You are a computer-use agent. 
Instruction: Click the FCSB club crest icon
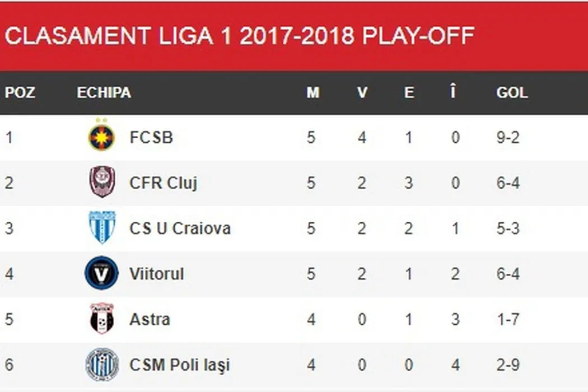click(x=101, y=137)
